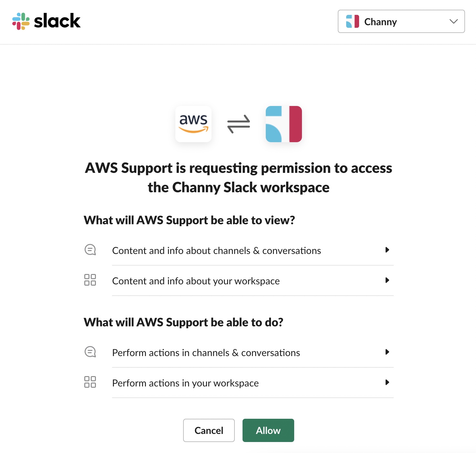Click chat bubble icon under view section

click(x=90, y=250)
